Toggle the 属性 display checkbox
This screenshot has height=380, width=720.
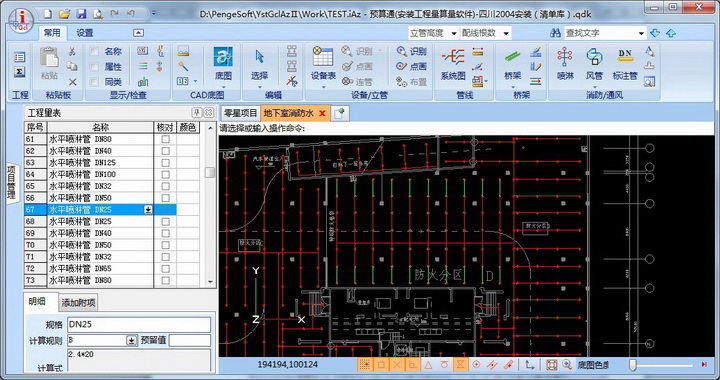pos(94,67)
